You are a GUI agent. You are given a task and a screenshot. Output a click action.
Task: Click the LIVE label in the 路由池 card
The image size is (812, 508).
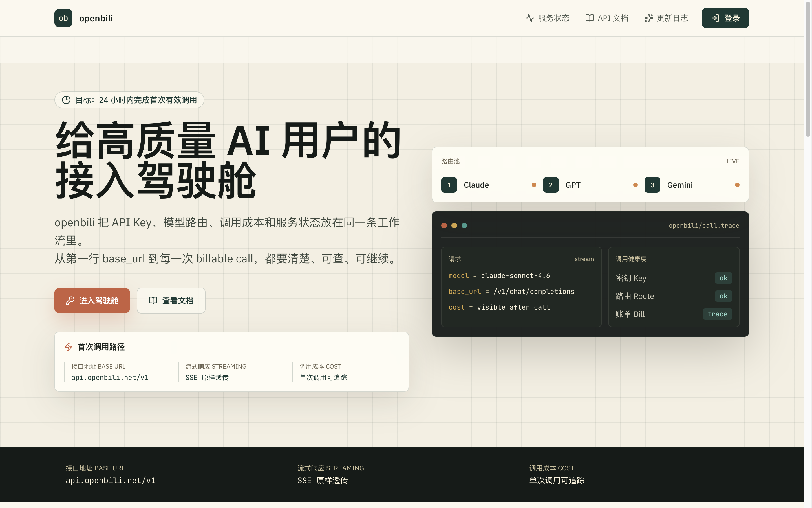click(733, 161)
